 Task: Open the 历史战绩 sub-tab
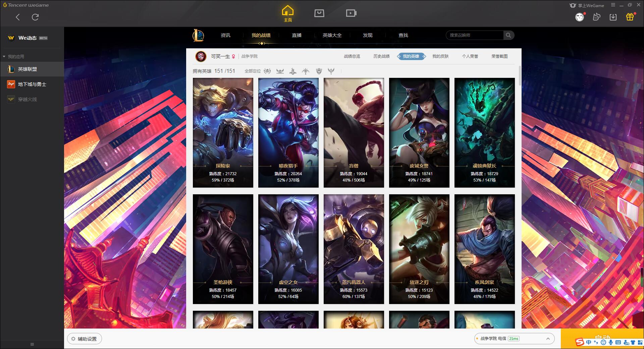coord(381,56)
